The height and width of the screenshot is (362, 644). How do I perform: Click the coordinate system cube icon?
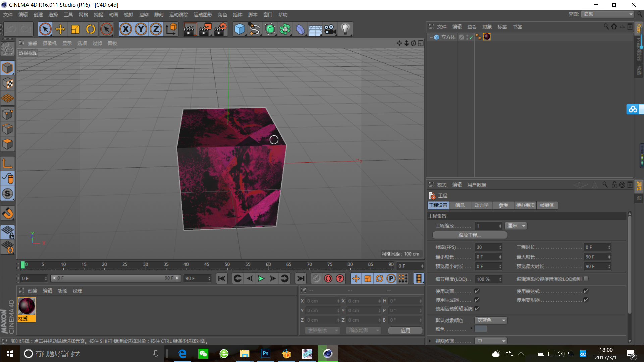(171, 29)
